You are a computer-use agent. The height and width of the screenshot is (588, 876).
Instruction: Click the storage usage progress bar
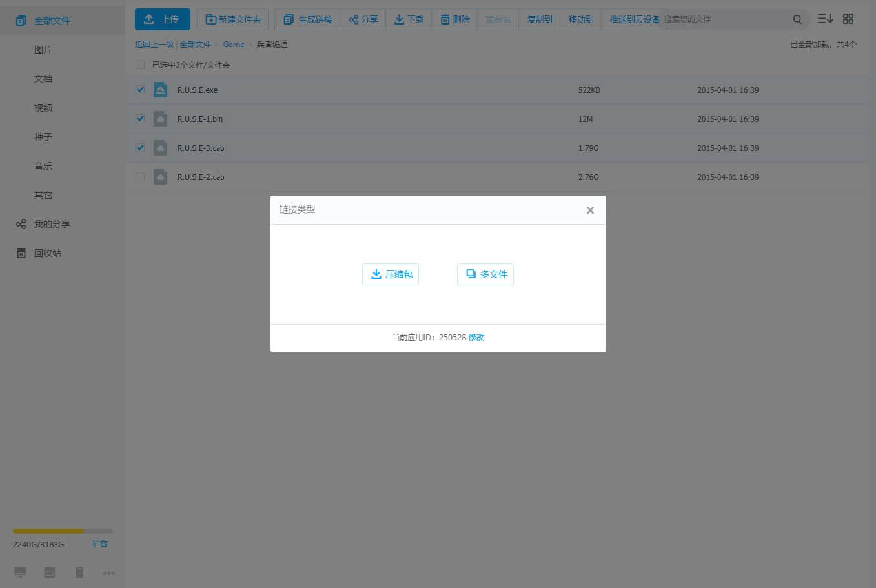click(63, 531)
